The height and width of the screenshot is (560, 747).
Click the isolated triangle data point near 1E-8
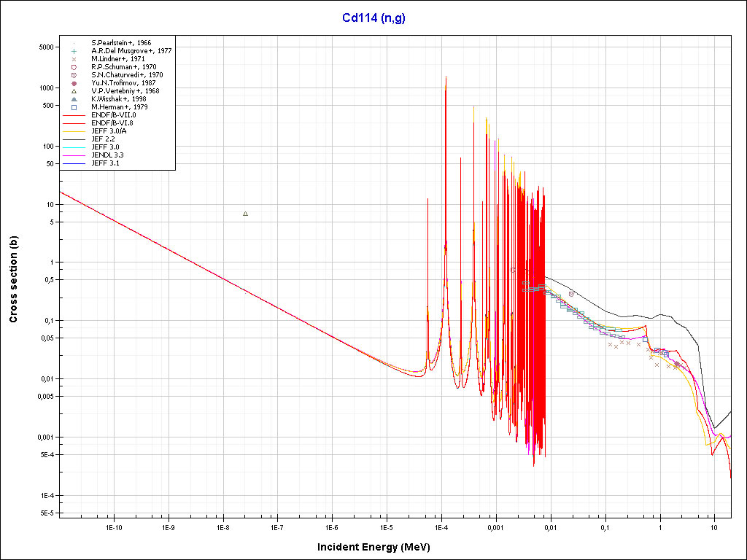click(x=245, y=214)
